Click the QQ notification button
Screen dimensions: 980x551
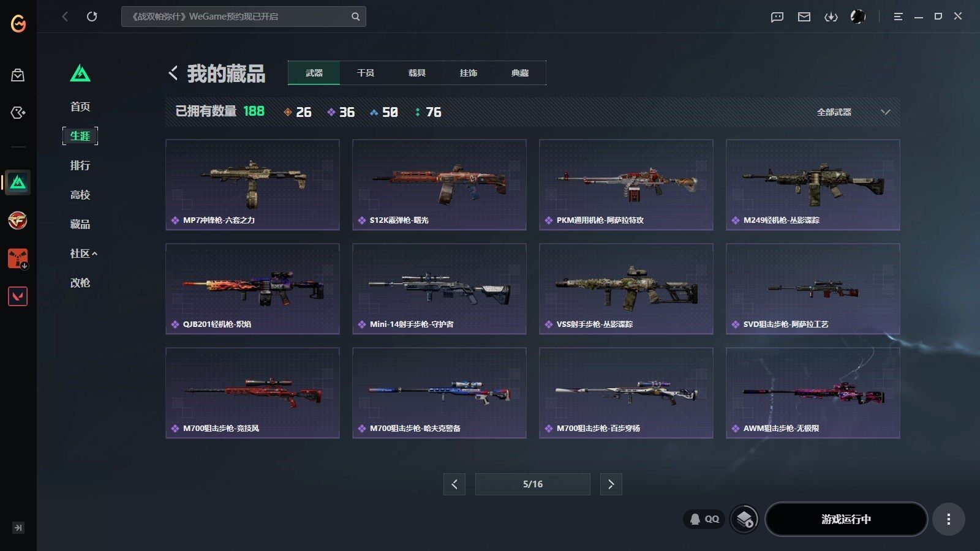[704, 519]
